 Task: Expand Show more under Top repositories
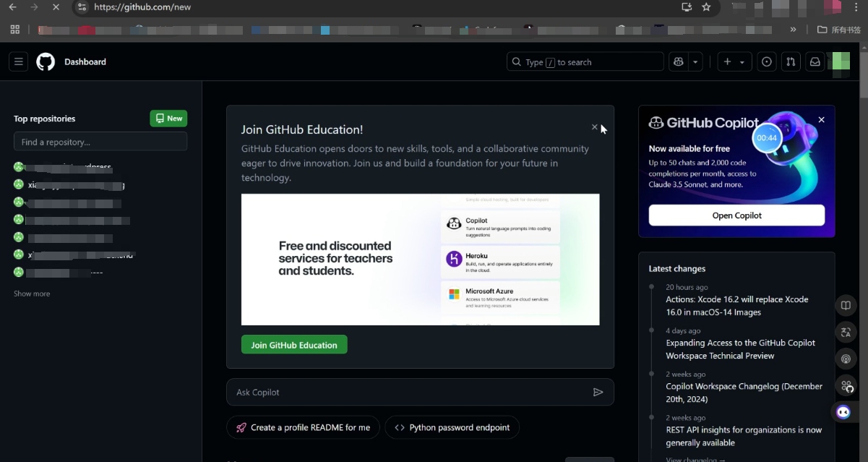(32, 294)
